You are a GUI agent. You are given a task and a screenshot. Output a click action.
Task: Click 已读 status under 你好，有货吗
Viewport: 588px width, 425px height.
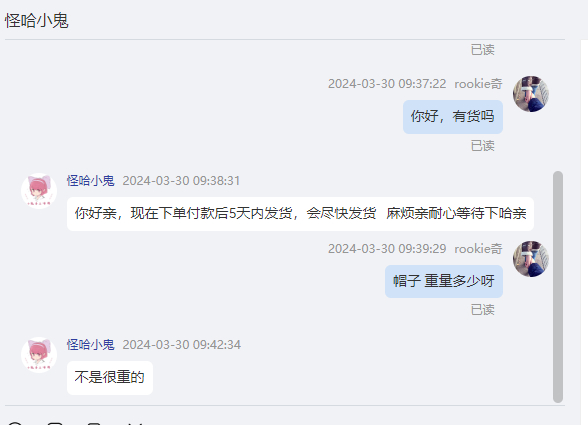tap(483, 146)
